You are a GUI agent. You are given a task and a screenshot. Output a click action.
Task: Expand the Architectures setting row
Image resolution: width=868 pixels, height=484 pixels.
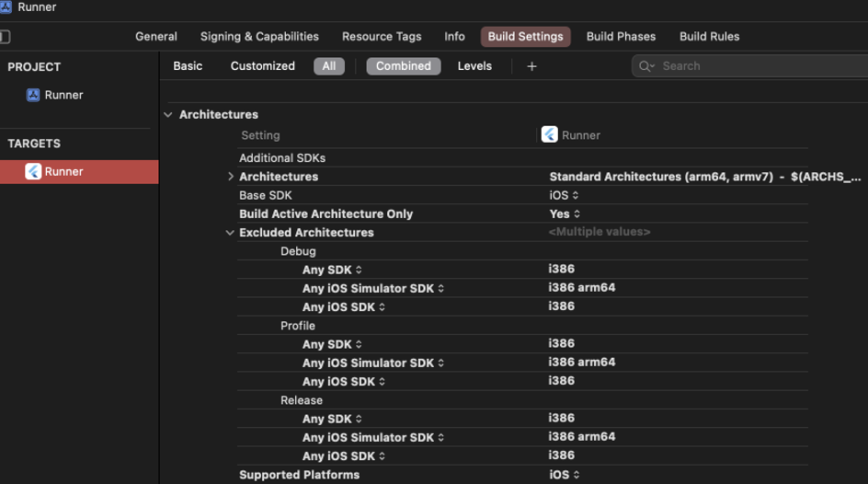[x=231, y=177]
